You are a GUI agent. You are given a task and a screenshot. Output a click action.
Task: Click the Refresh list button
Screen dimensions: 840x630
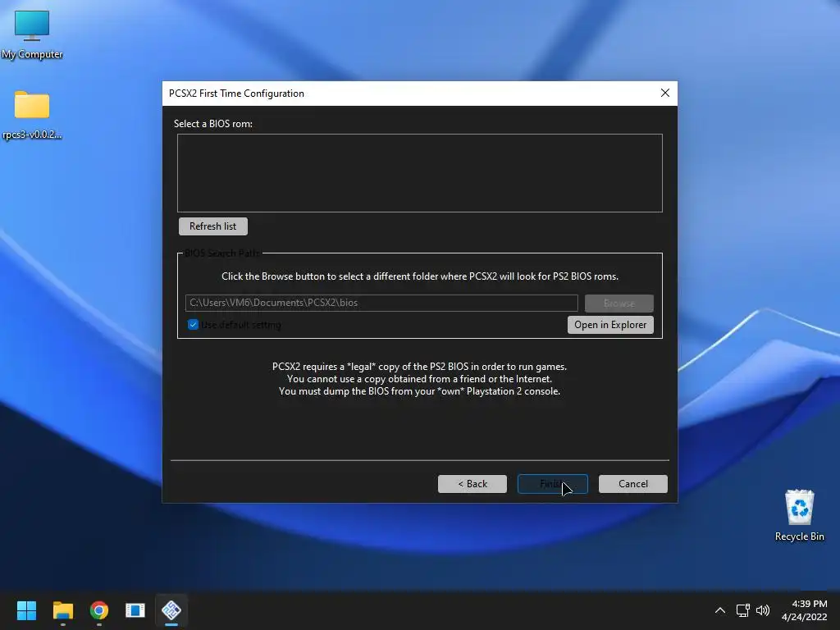point(212,226)
